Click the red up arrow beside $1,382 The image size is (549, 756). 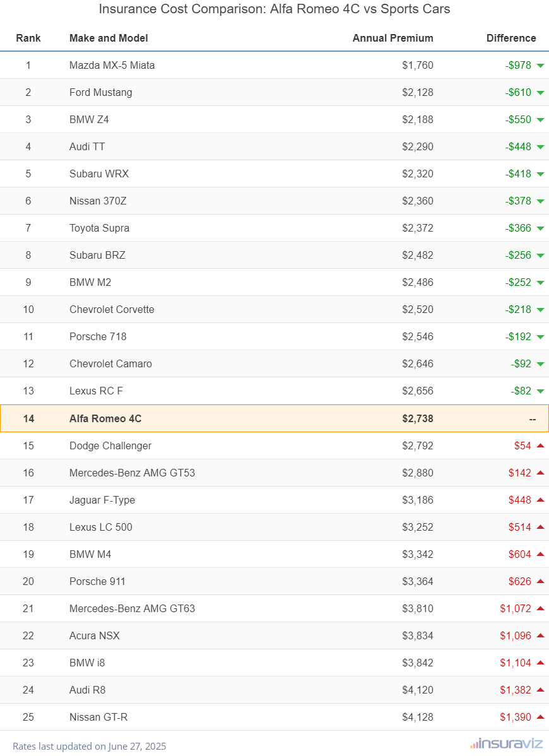(540, 690)
